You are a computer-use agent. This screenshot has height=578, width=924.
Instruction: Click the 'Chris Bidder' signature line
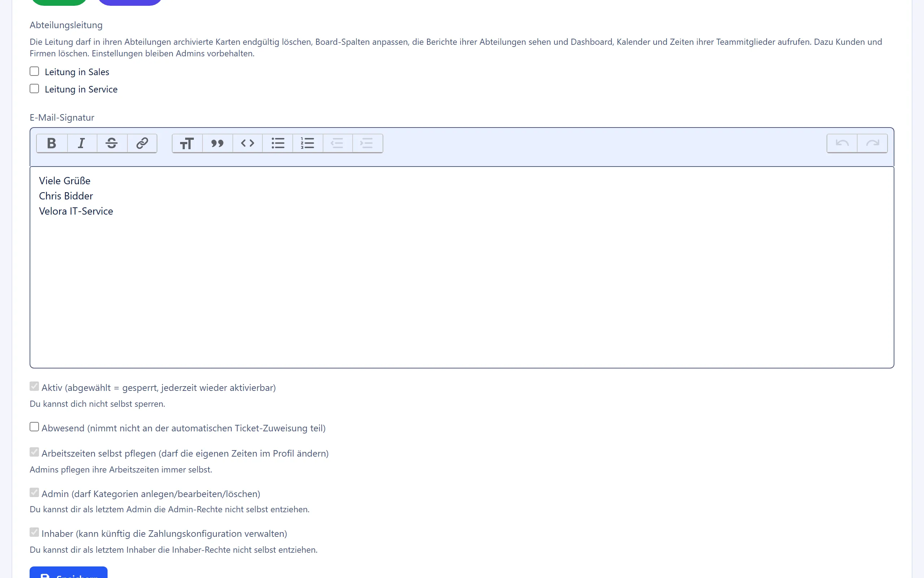(66, 196)
